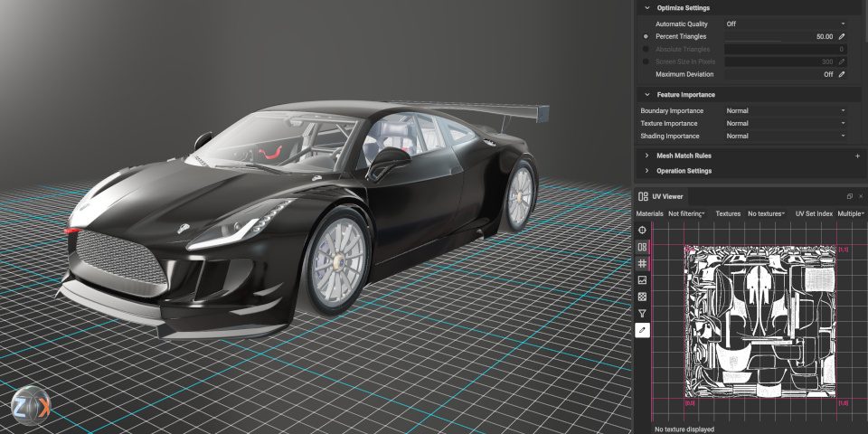Image resolution: width=868 pixels, height=434 pixels.
Task: Select the Percent Triangles radio button
Action: click(646, 36)
